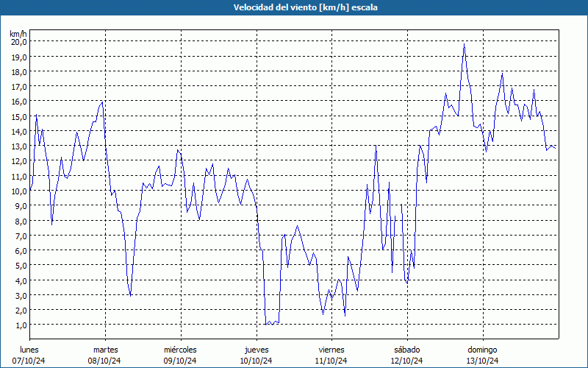
Task: Click the 11,0 y-axis value
Action: point(19,176)
